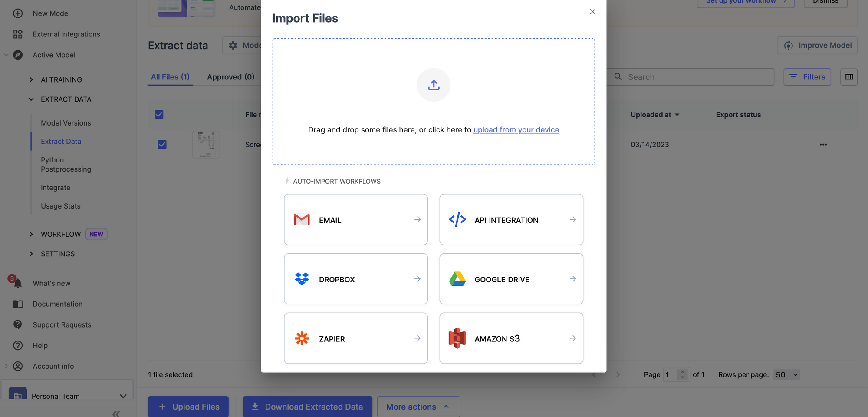The height and width of the screenshot is (417, 868).
Task: Open Rows per page dropdown
Action: coord(787,375)
